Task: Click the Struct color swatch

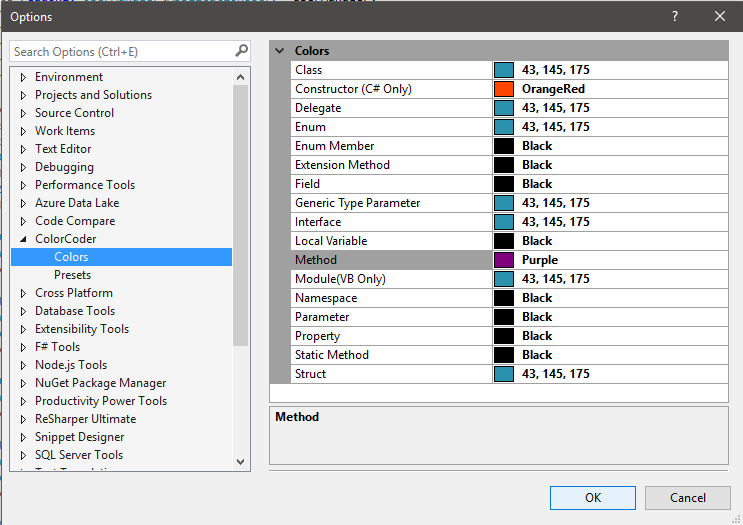Action: point(504,374)
